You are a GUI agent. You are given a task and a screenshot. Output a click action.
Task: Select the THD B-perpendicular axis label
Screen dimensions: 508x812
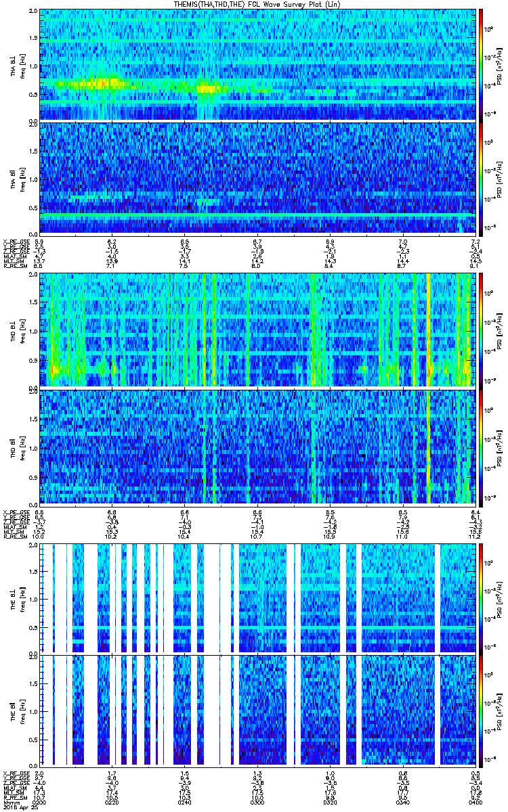[x=13, y=332]
